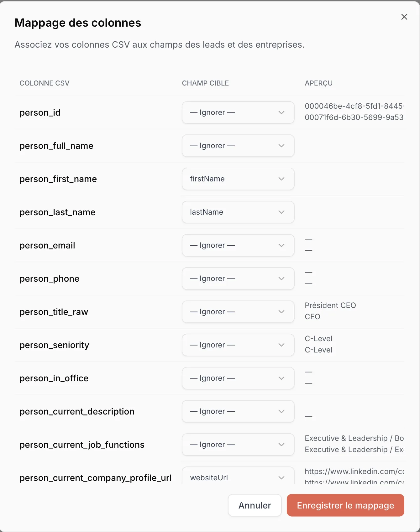Open target field dropdown for person_current_job_functions
The image size is (420, 532).
point(238,445)
